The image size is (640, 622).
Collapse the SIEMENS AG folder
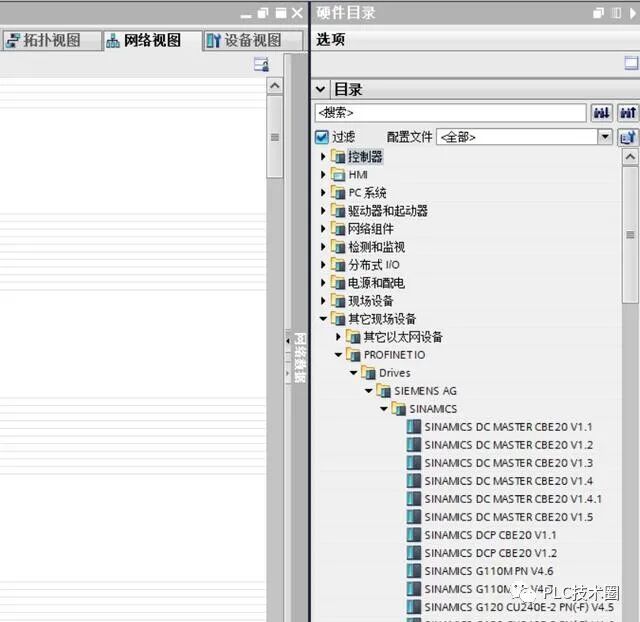tap(369, 391)
